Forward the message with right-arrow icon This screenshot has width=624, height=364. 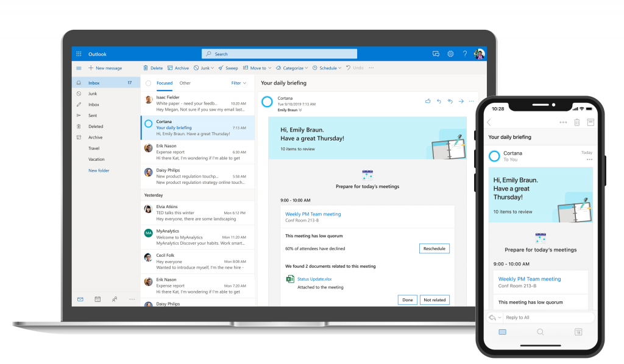461,101
